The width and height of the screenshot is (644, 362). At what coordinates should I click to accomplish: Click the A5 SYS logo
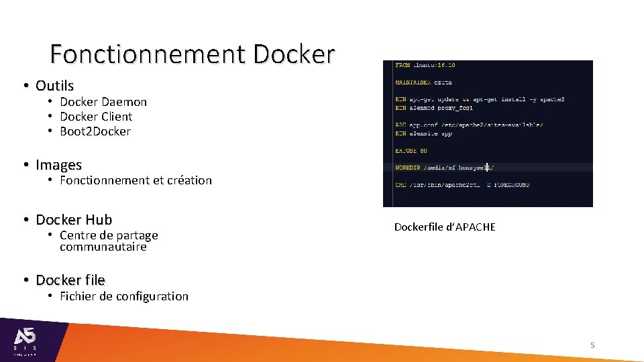25,341
